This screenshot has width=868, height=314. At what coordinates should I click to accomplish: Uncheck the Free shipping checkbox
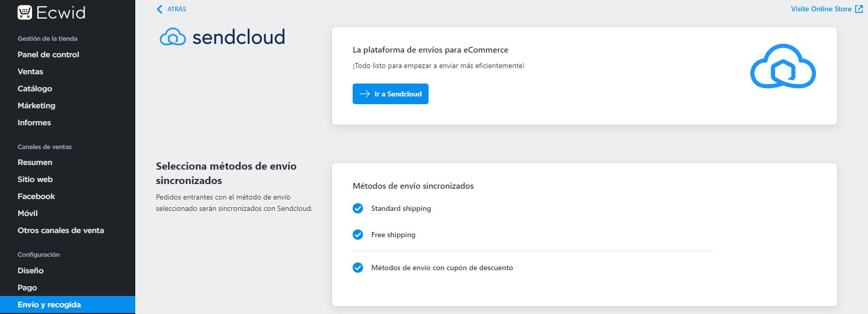click(358, 235)
